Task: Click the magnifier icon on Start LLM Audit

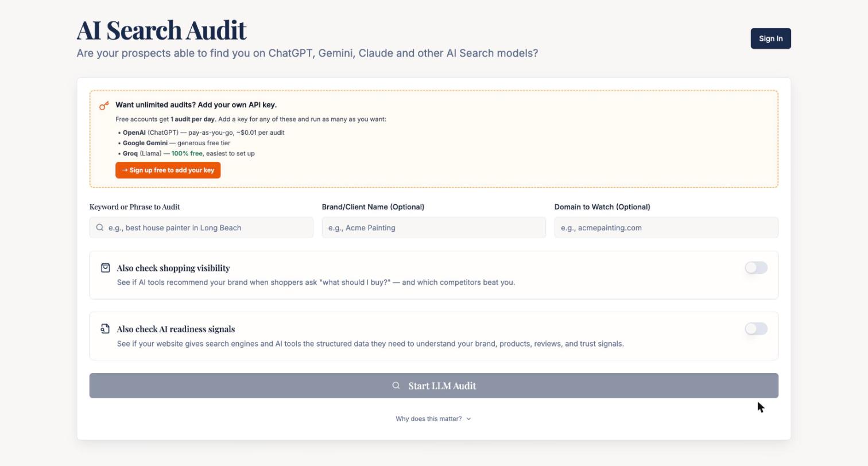Action: [396, 386]
